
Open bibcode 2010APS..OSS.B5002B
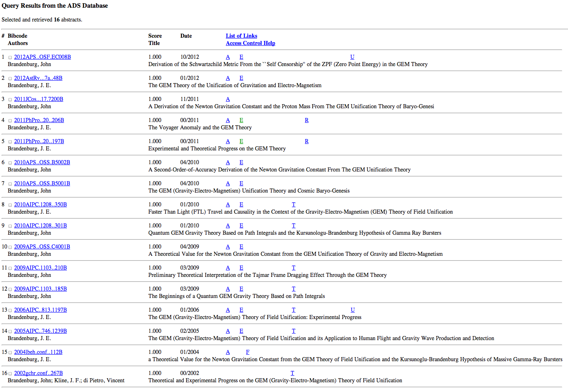click(x=42, y=162)
